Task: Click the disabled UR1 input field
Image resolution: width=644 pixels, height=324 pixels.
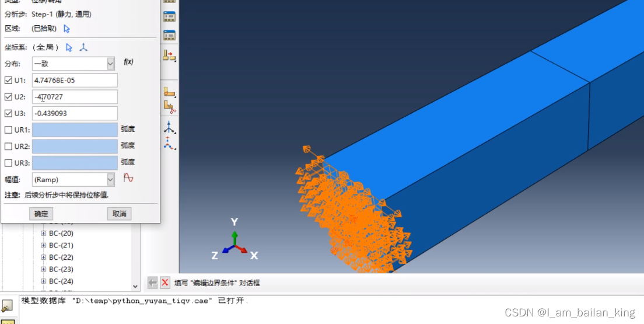Action: [75, 130]
